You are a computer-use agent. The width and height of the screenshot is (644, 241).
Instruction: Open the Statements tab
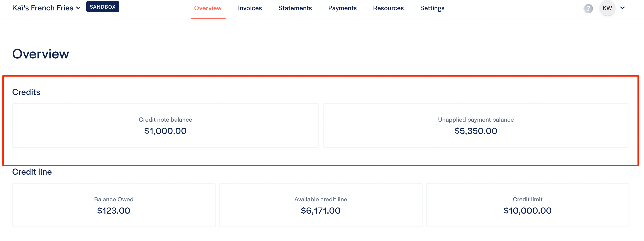coord(295,8)
